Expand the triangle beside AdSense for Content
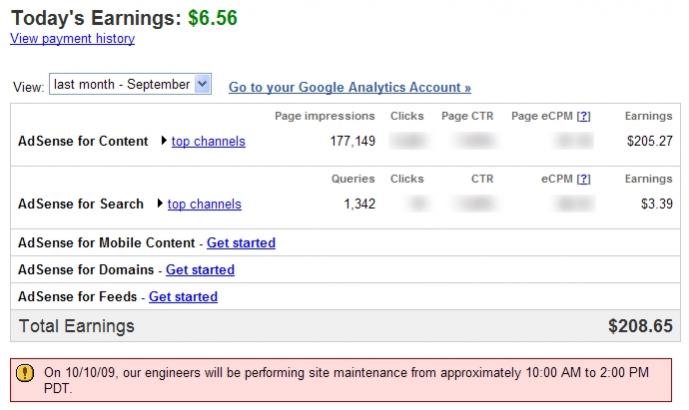 click(164, 141)
